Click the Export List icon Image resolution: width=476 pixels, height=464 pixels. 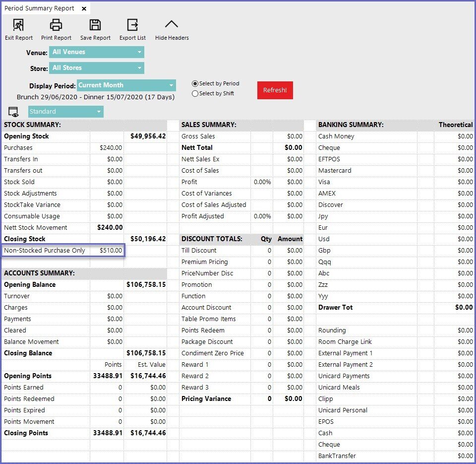pyautogui.click(x=132, y=25)
